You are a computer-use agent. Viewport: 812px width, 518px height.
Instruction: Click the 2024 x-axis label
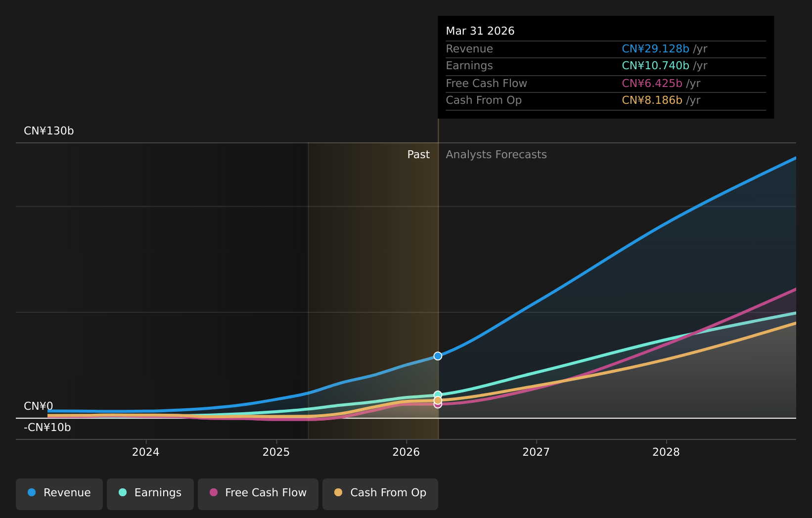[146, 452]
